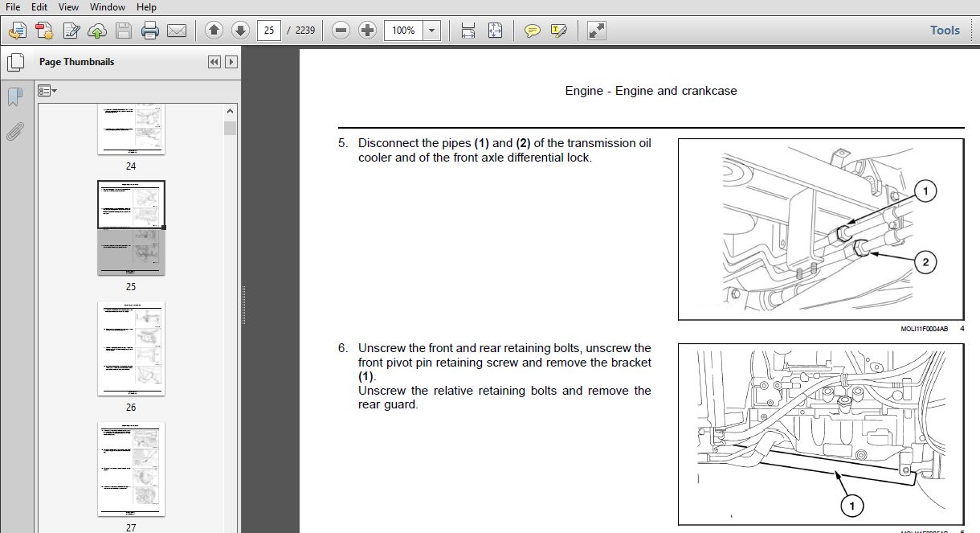
Task: Click the transmission oil cooler pipes figure
Action: (x=820, y=229)
